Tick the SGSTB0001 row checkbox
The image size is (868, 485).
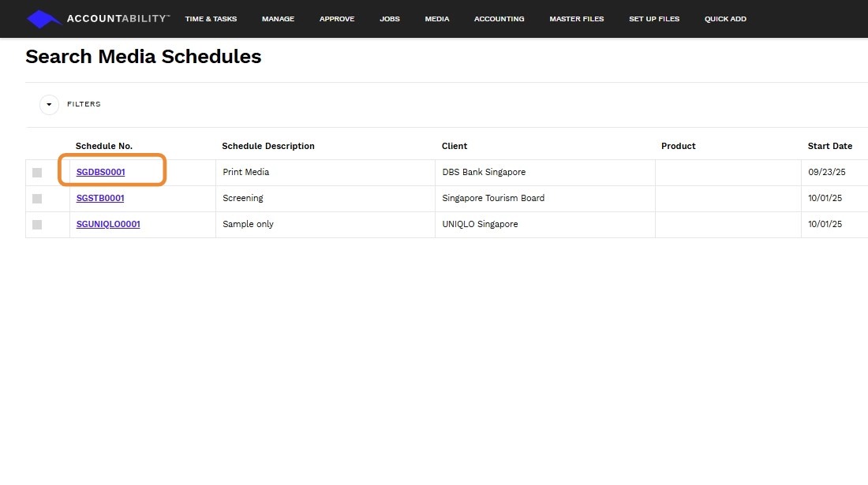[37, 199]
